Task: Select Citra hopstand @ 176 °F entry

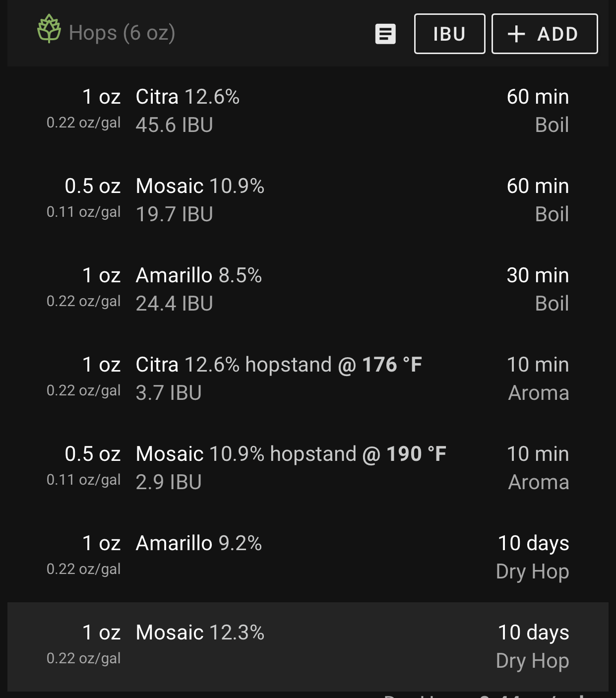Action: (x=308, y=379)
